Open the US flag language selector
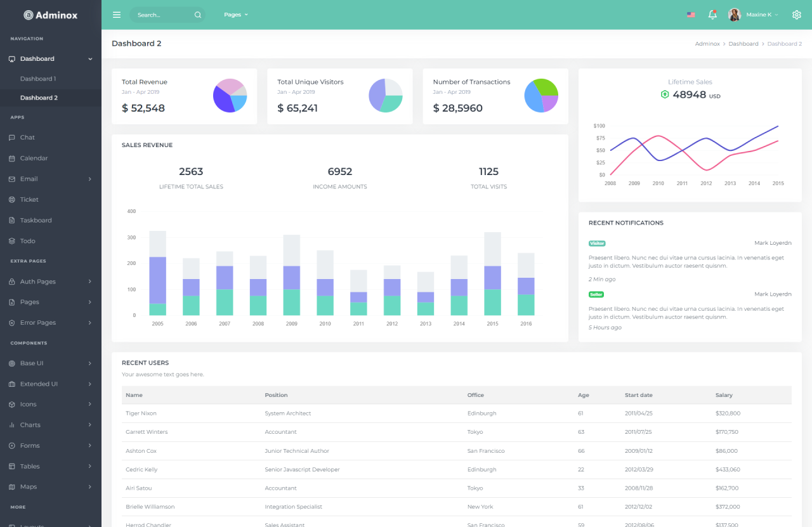 pos(691,15)
